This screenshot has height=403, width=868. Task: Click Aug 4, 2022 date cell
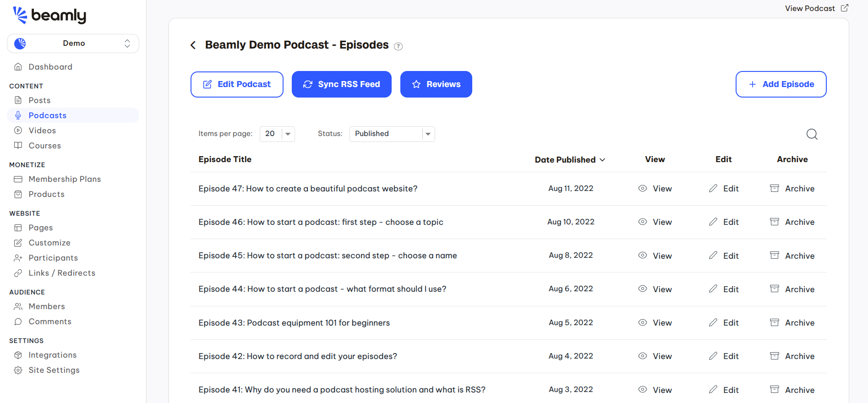pyautogui.click(x=571, y=356)
